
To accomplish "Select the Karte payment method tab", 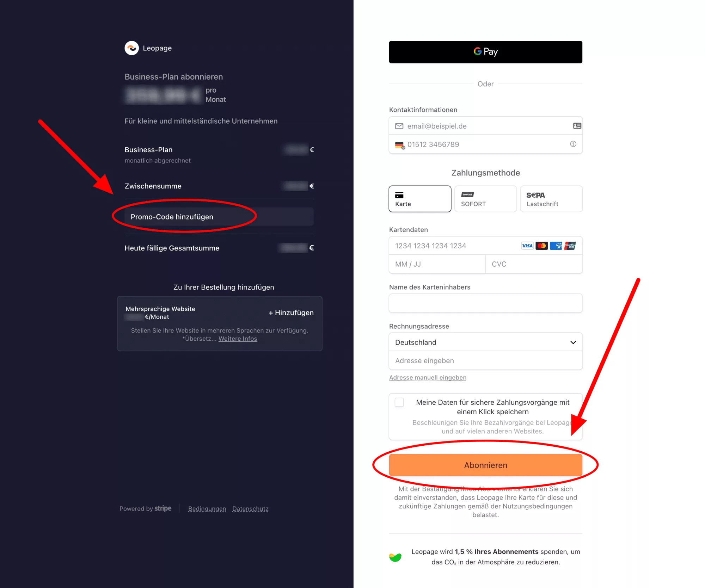I will click(x=419, y=199).
